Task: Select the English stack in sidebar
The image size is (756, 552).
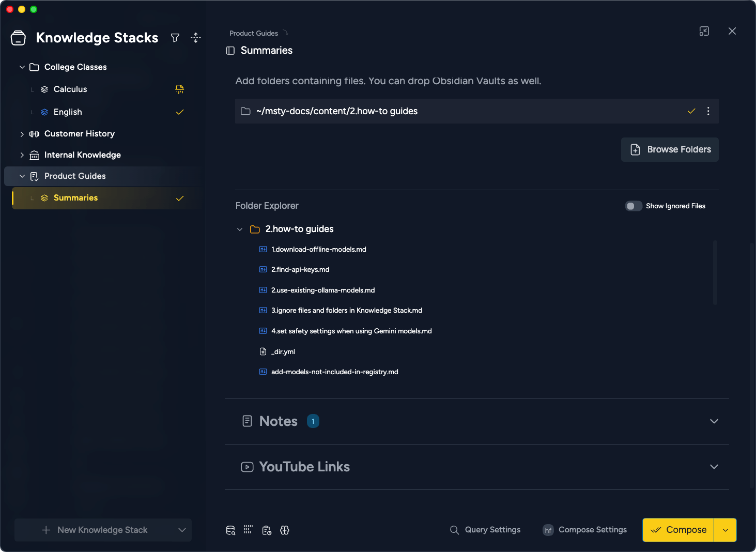Action: pyautogui.click(x=68, y=112)
